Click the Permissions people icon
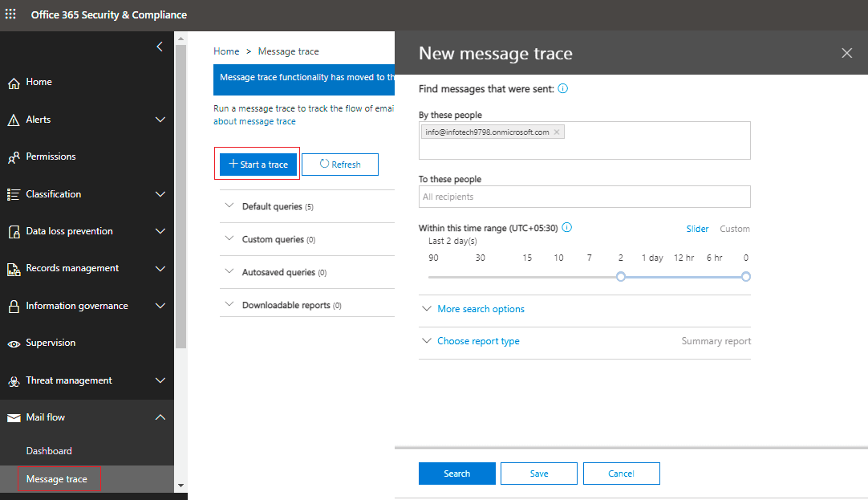The height and width of the screenshot is (500, 868). pos(13,157)
